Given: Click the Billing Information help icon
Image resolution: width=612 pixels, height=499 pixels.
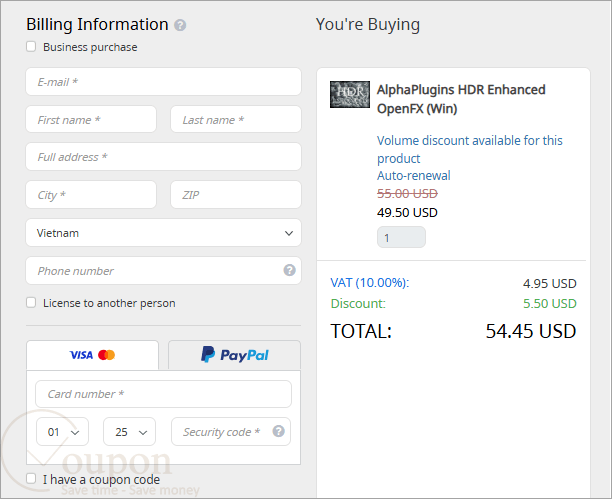Looking at the screenshot, I should pos(180,25).
